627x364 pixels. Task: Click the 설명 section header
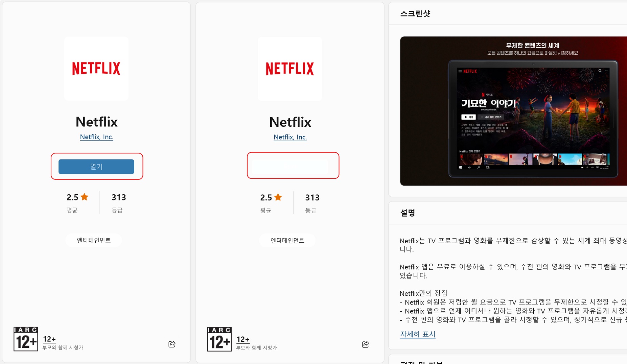click(408, 213)
